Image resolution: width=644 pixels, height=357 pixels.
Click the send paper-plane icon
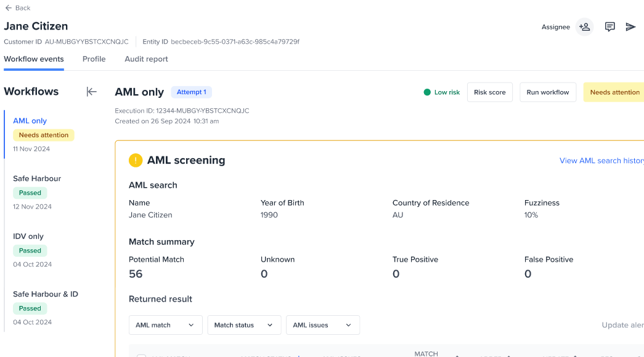tap(630, 27)
